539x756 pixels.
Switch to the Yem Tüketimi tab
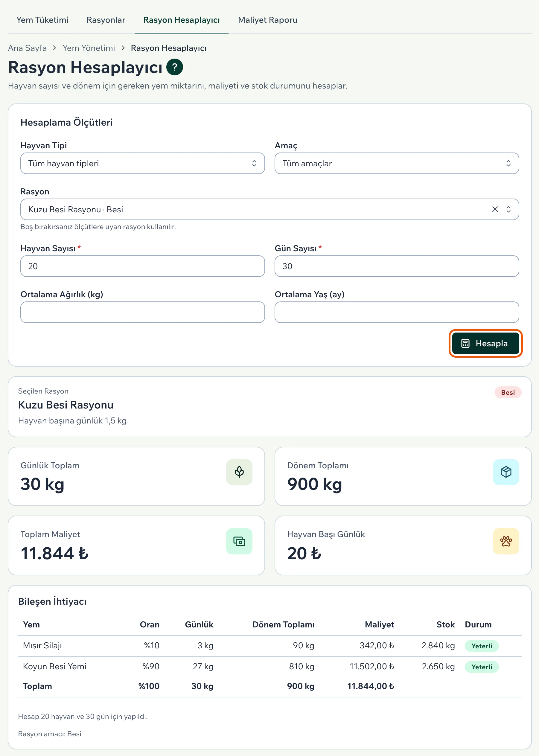click(x=42, y=20)
